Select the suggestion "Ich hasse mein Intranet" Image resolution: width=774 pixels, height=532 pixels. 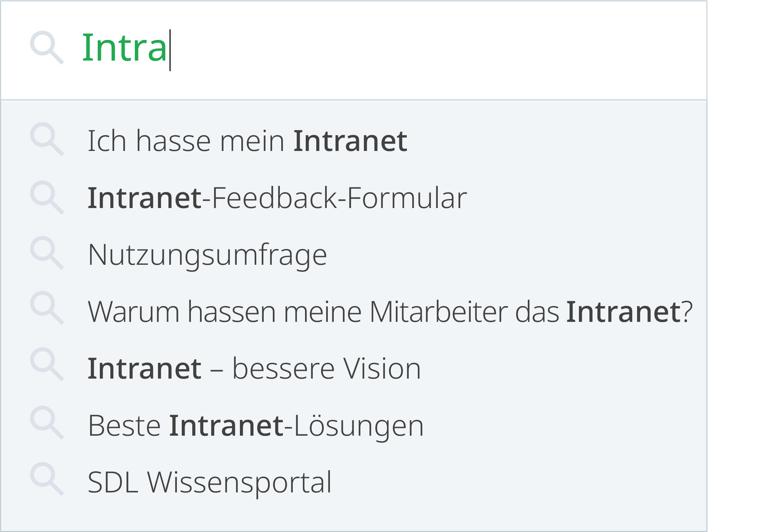pos(247,141)
